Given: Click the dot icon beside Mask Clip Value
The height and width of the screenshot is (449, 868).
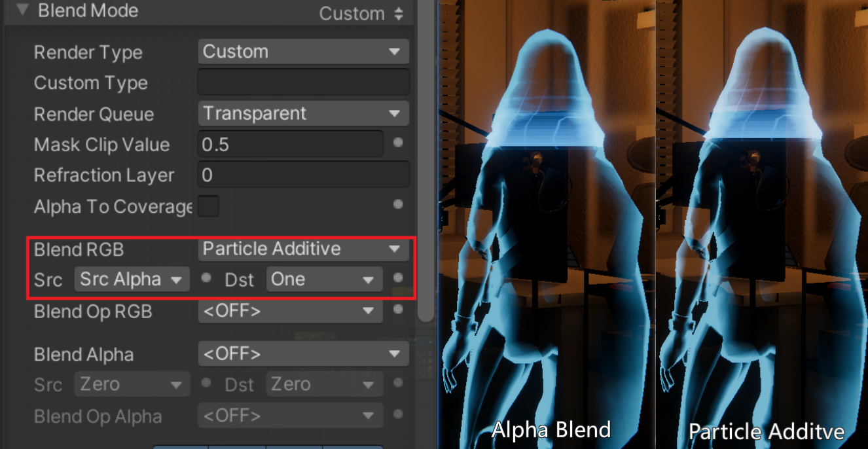Looking at the screenshot, I should point(398,143).
